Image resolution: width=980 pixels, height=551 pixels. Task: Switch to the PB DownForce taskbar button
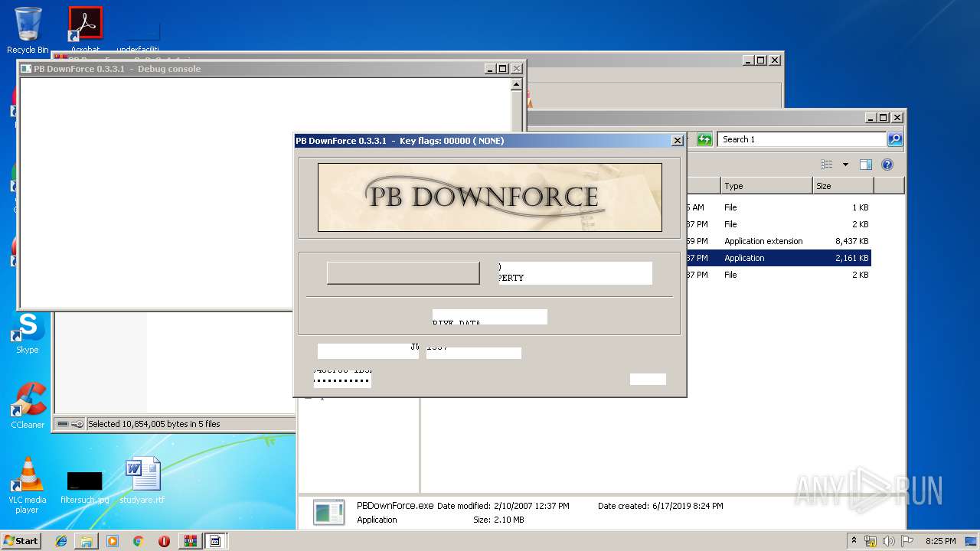216,541
